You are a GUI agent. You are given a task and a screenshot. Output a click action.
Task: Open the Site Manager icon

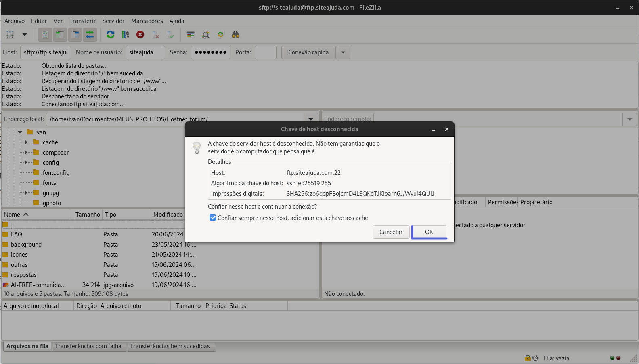point(10,35)
